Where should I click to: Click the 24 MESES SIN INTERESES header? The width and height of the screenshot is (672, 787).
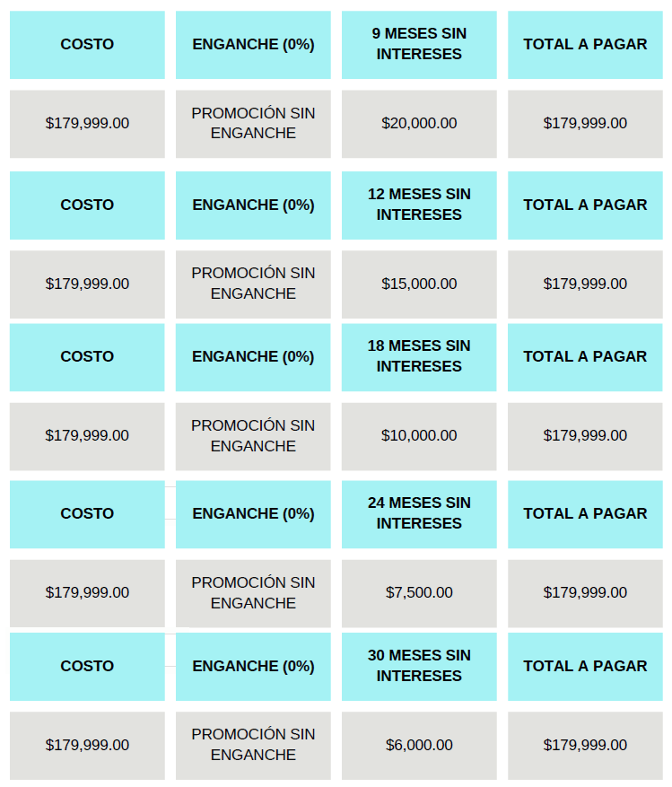[x=419, y=514]
